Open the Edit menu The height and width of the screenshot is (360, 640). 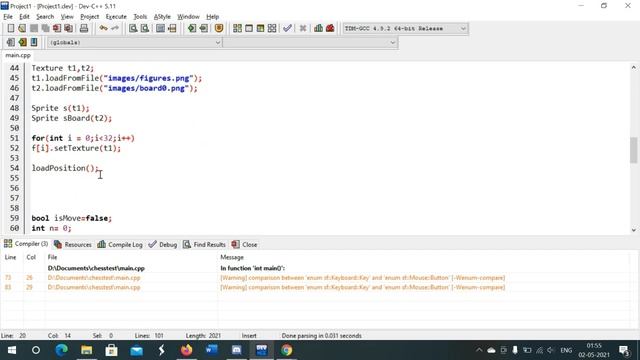pyautogui.click(x=24, y=17)
